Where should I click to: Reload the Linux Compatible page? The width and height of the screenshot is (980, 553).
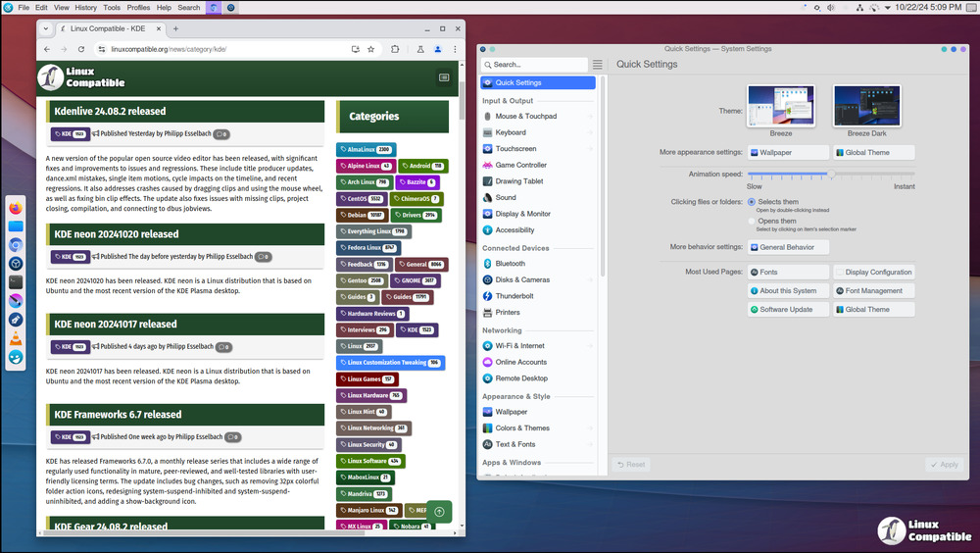tap(82, 49)
